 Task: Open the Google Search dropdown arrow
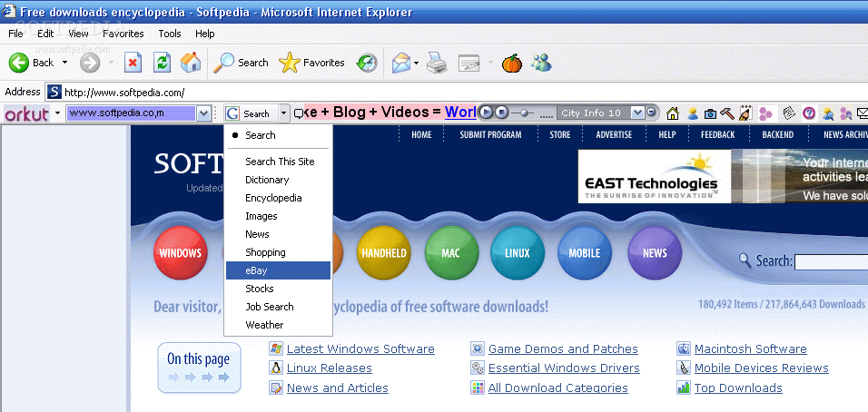284,113
